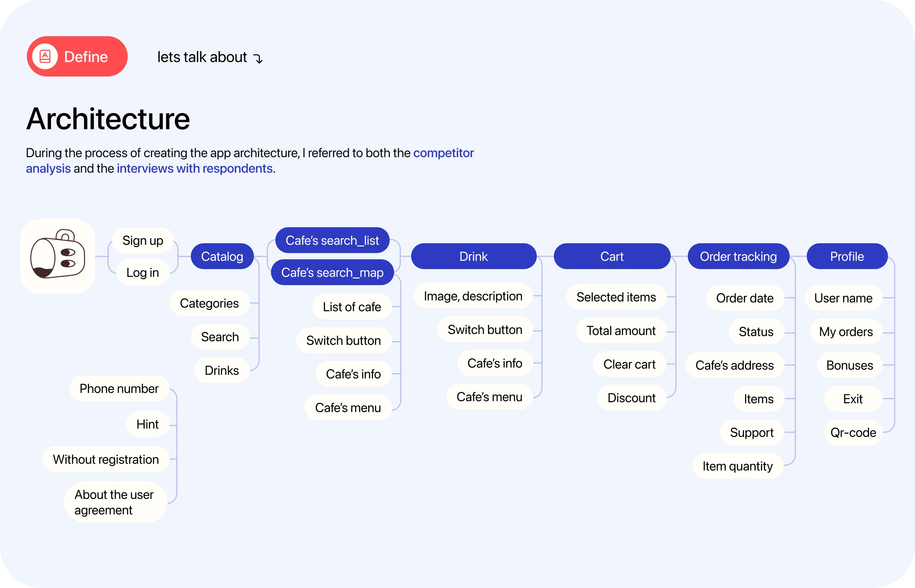Image resolution: width=915 pixels, height=588 pixels.
Task: Click the Architecture heading
Action: (x=108, y=119)
